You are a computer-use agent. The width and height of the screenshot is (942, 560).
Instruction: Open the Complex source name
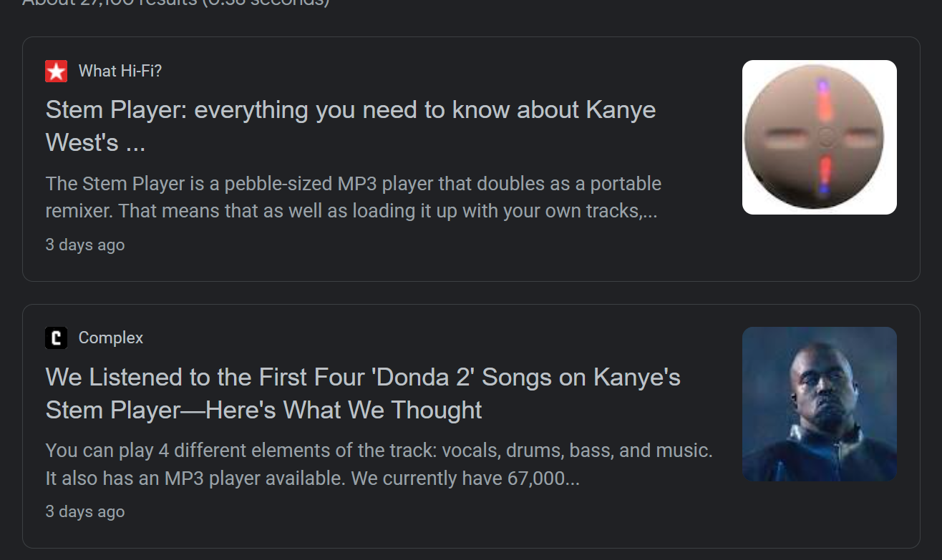click(111, 338)
